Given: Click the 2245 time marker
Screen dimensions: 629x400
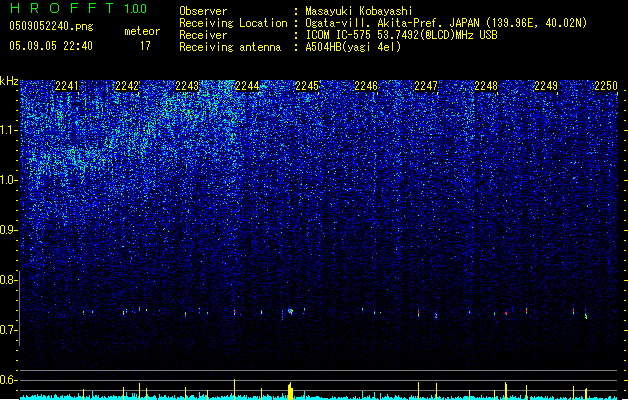Looking at the screenshot, I should (x=306, y=86).
